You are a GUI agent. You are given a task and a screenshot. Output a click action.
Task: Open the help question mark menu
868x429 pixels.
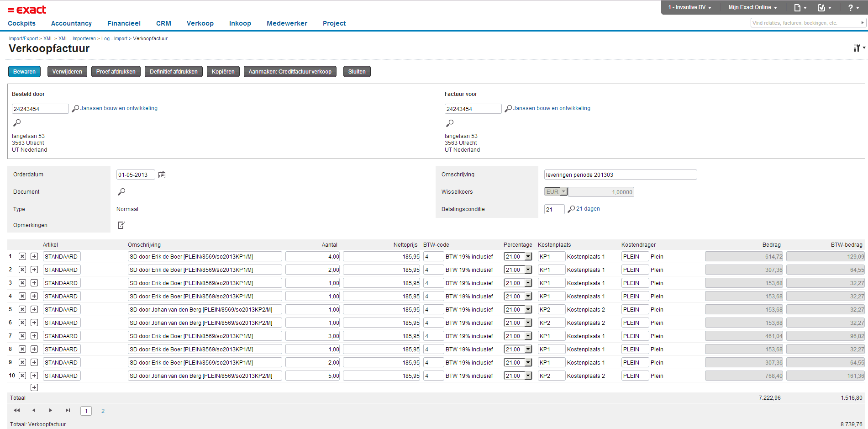(853, 8)
